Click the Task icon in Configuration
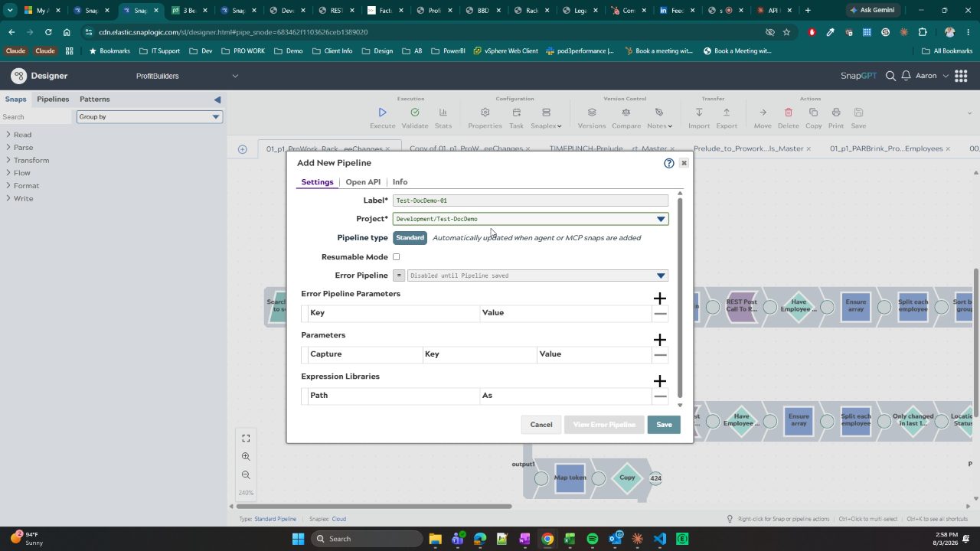The width and height of the screenshot is (980, 551). [x=516, y=112]
